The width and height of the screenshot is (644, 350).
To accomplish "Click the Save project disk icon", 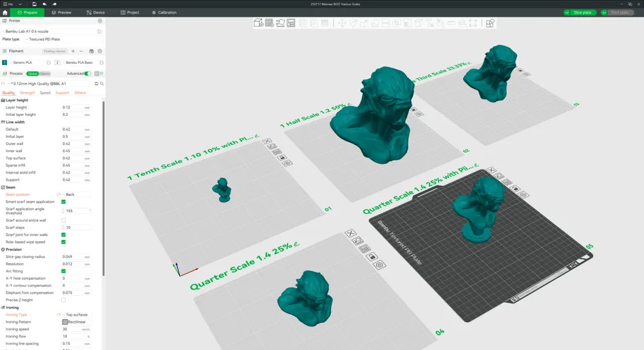I will click(34, 4).
